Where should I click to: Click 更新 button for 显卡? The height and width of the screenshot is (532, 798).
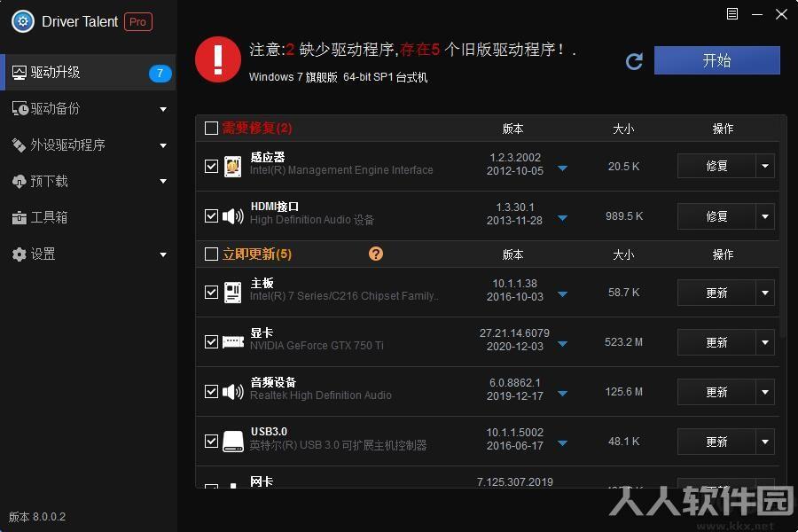[716, 342]
